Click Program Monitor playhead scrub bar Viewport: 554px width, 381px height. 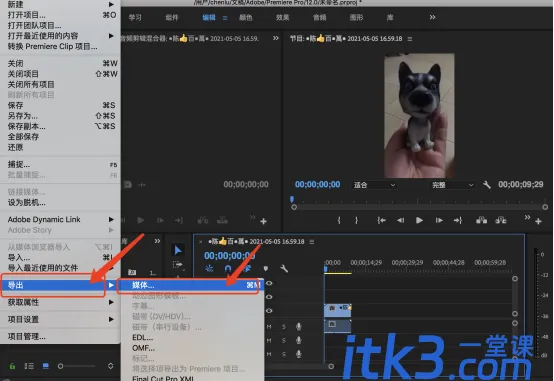[419, 207]
